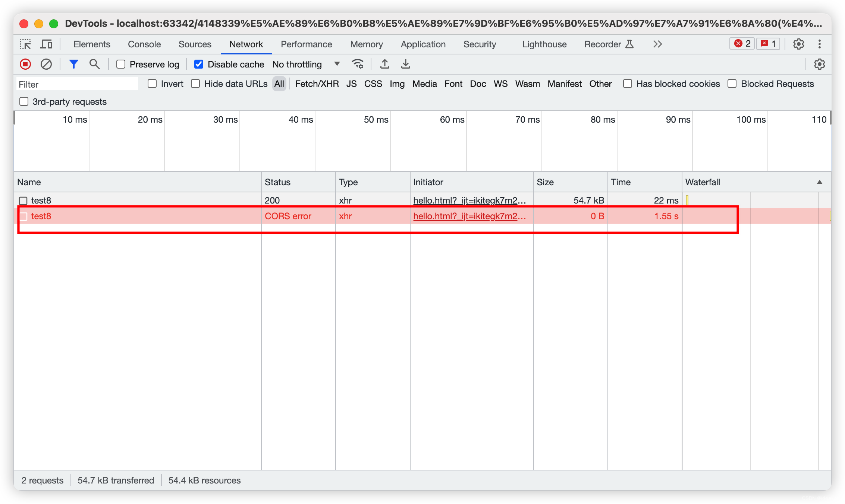The image size is (845, 504).
Task: Click the Filter text input
Action: coord(77,84)
